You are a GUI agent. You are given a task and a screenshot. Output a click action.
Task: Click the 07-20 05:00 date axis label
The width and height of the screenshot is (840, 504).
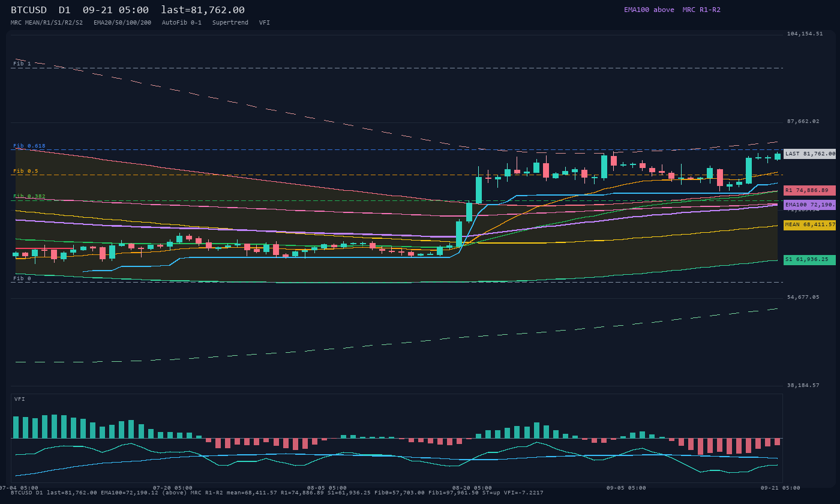click(173, 488)
